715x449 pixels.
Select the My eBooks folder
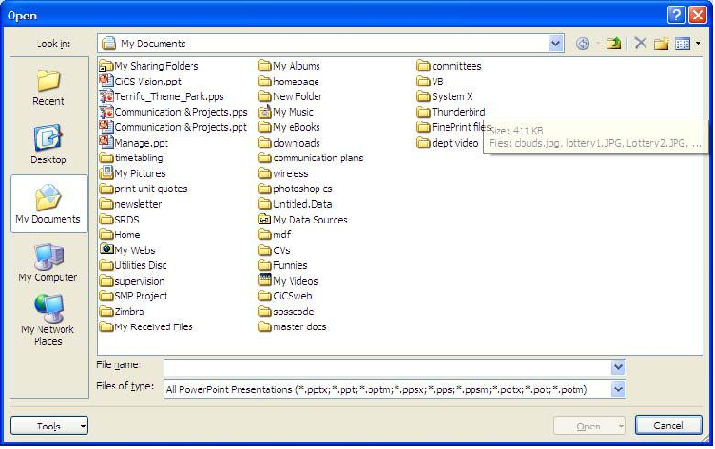(289, 127)
